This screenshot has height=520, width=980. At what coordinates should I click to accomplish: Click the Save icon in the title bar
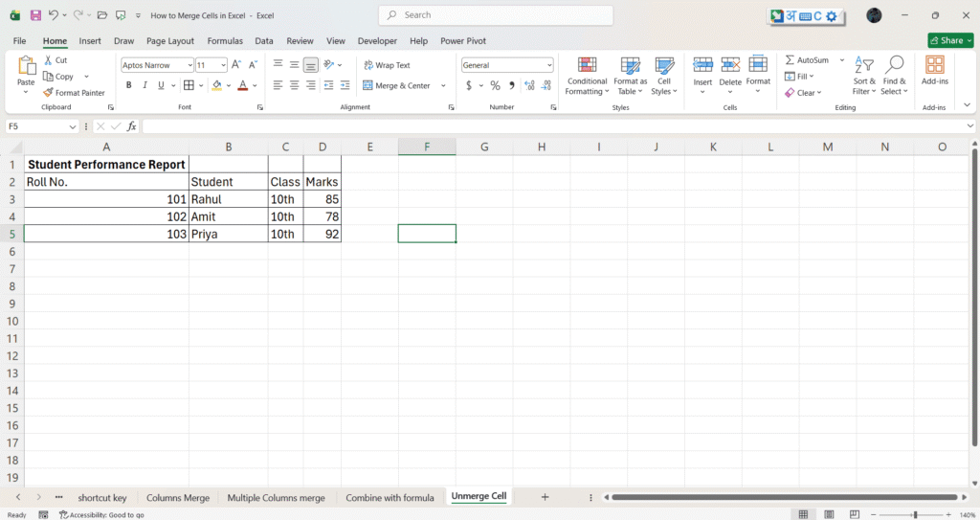[x=35, y=15]
